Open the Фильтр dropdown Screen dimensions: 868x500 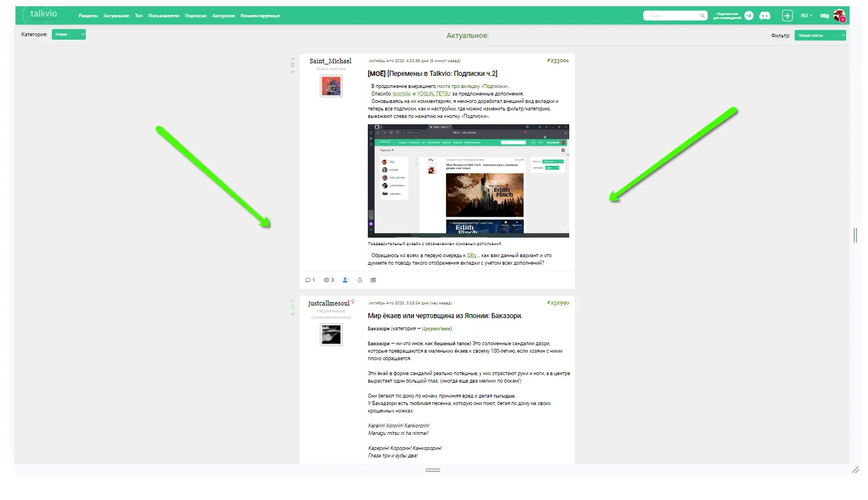coord(820,35)
